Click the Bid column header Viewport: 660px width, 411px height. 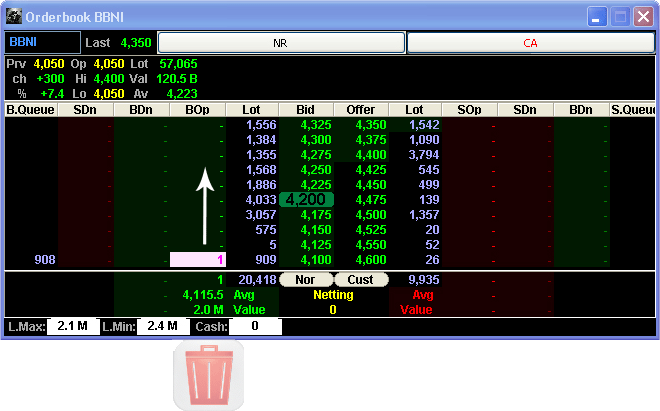click(x=306, y=110)
